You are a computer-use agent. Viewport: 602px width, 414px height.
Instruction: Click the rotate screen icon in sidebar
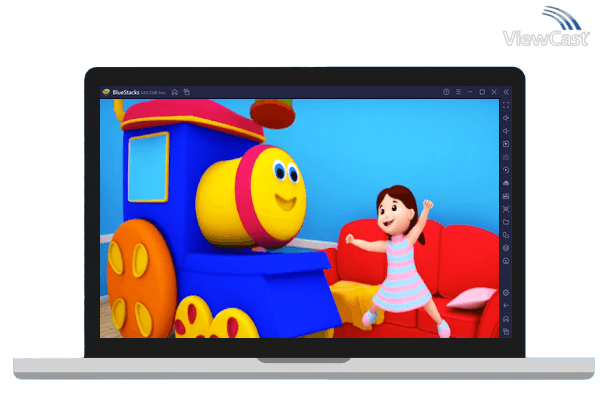506,235
